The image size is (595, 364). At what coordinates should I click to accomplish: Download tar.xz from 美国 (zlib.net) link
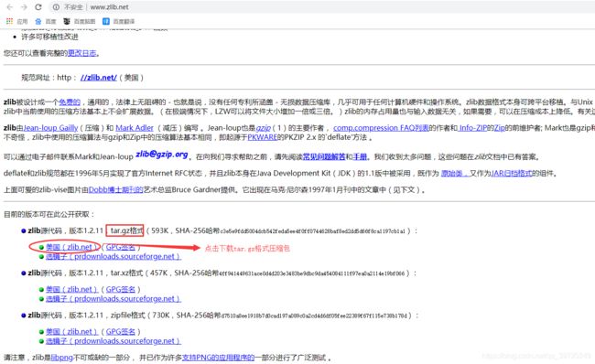[71, 289]
